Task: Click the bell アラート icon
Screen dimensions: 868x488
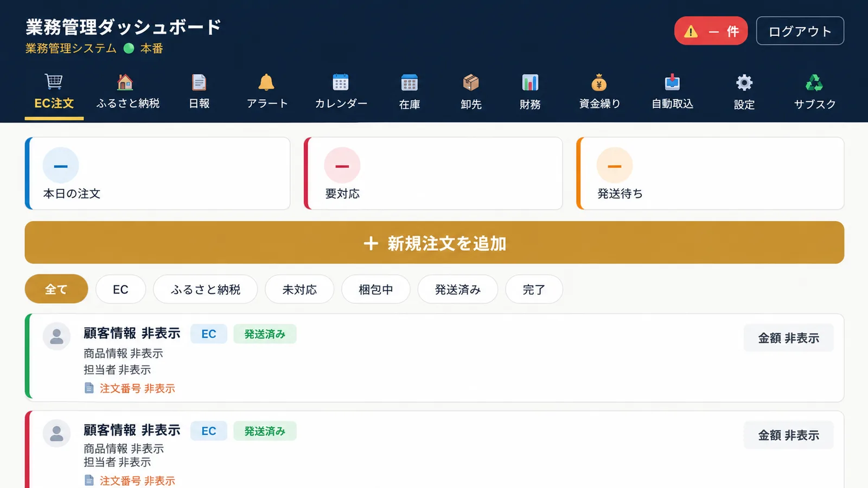Action: click(266, 82)
